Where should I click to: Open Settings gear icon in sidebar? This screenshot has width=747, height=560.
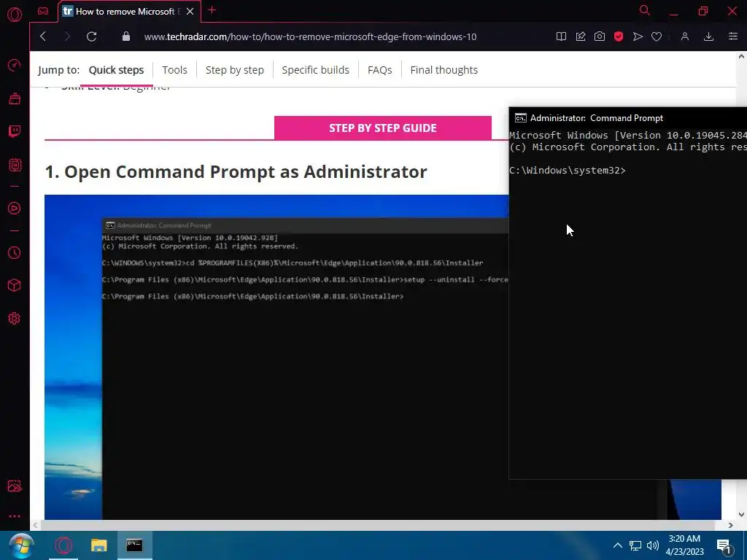tap(15, 319)
